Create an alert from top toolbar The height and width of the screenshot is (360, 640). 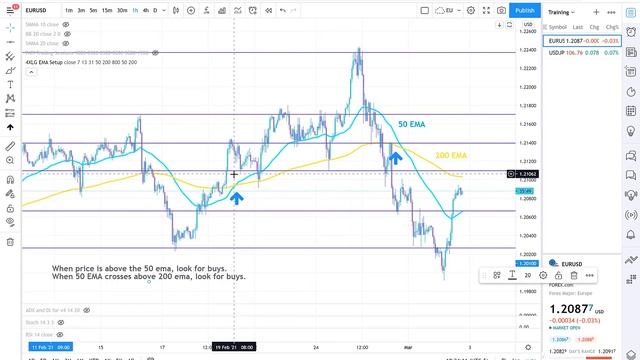pyautogui.click(x=253, y=11)
